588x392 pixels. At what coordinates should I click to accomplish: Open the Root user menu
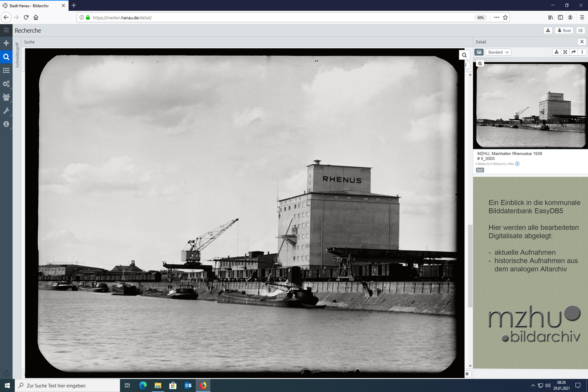click(x=564, y=31)
